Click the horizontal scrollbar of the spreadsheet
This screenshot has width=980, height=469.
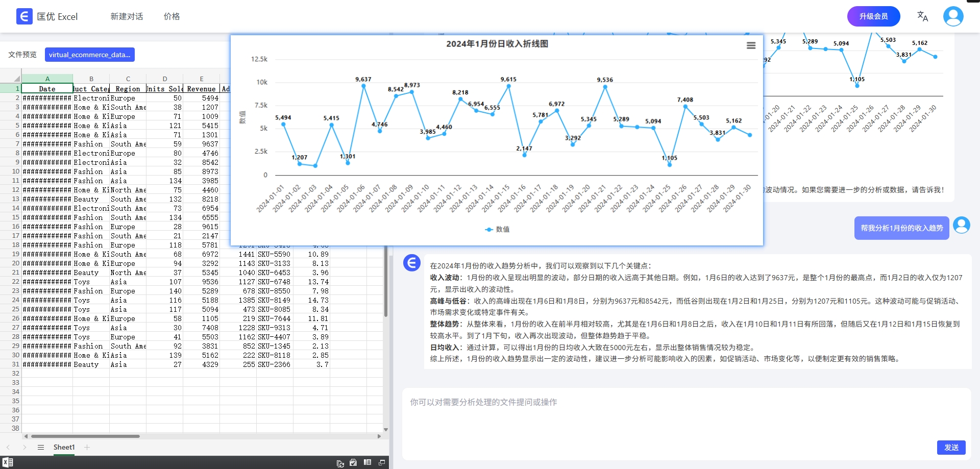(x=85, y=436)
